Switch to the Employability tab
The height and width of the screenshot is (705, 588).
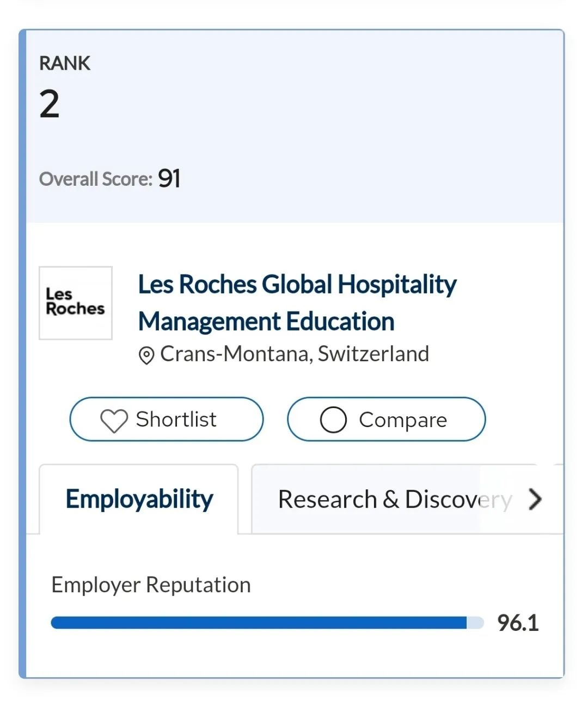pos(139,499)
